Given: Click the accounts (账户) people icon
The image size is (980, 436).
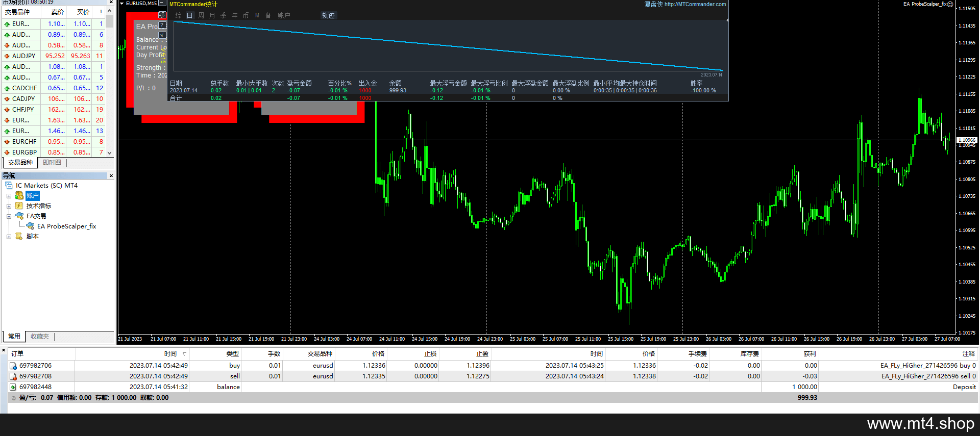Looking at the screenshot, I should click(x=19, y=195).
